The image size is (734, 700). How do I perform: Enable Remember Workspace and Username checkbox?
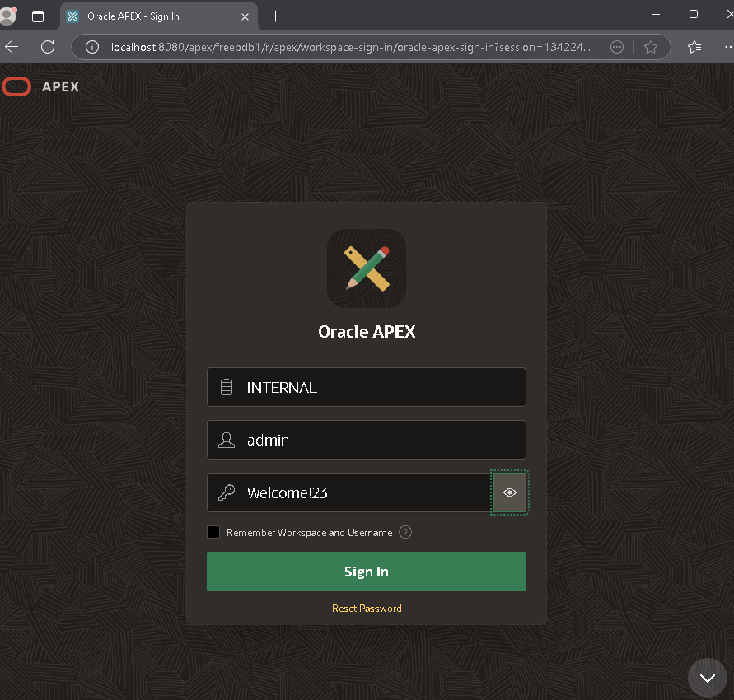point(213,532)
